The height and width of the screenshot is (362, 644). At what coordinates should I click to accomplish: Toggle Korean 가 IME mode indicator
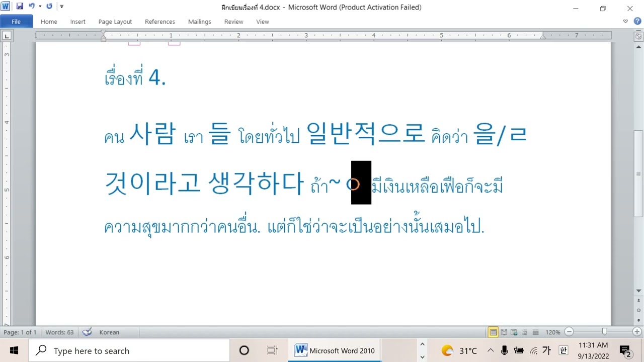(547, 350)
